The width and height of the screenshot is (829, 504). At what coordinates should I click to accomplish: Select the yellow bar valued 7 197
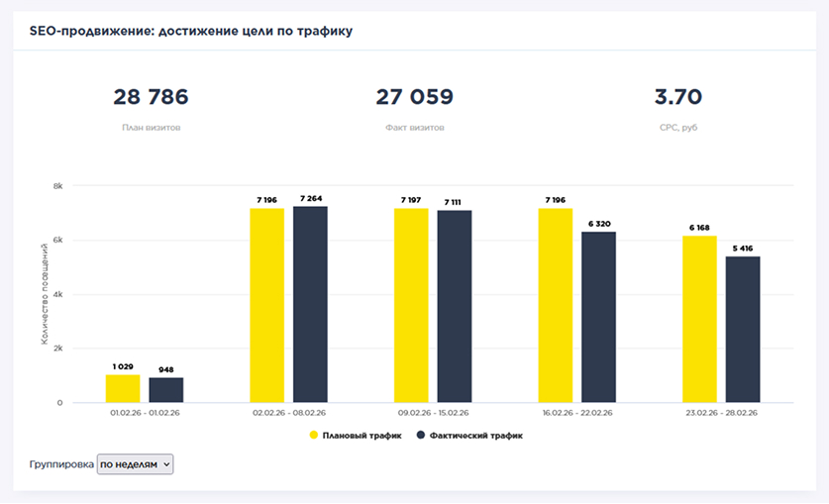coord(411,305)
